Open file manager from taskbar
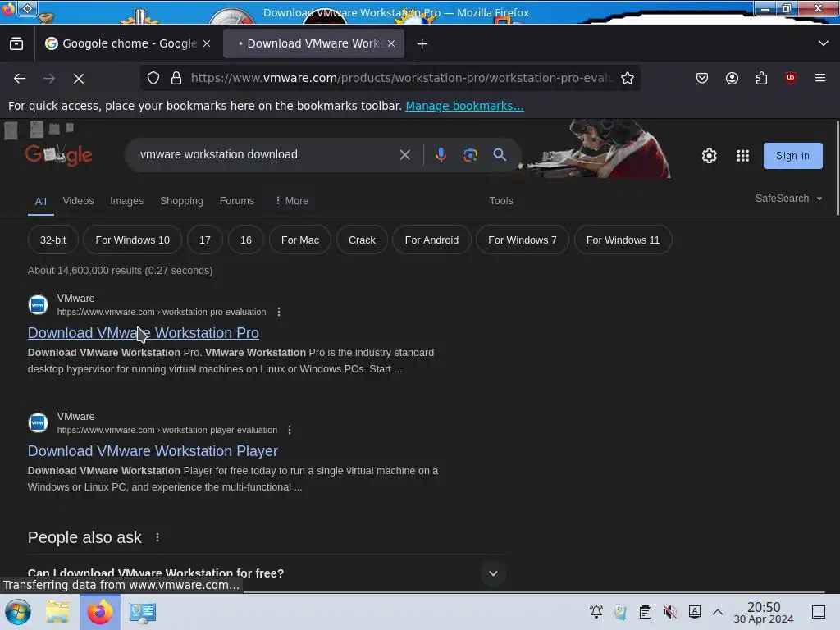 coord(57,612)
